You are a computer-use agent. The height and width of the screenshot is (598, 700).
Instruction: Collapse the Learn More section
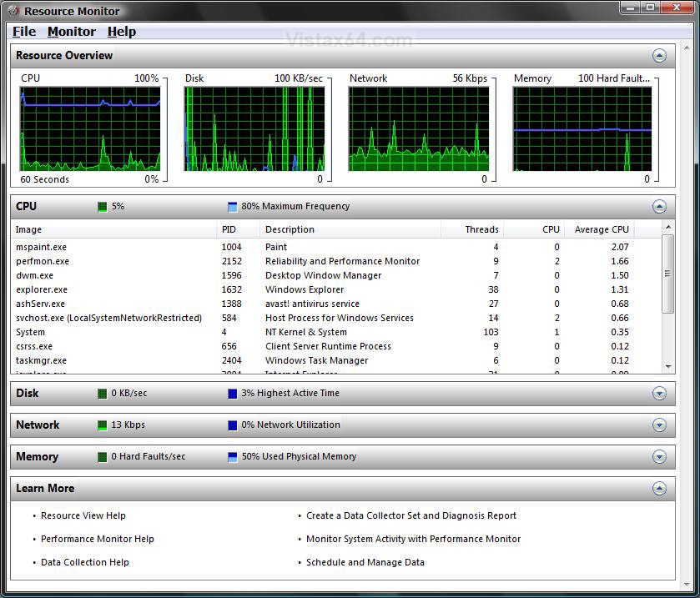pos(659,488)
